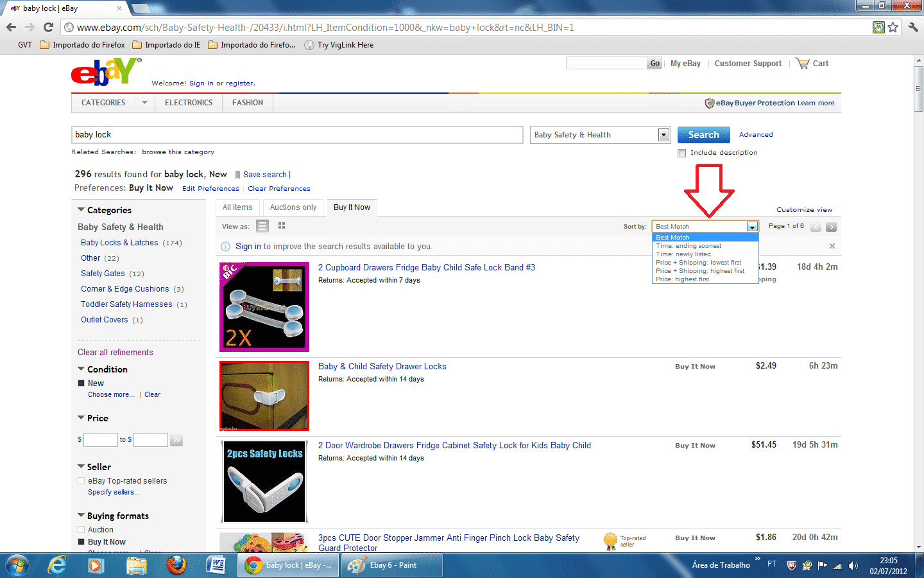
Task: Open Chrome wrench settings menu
Action: coord(913,28)
